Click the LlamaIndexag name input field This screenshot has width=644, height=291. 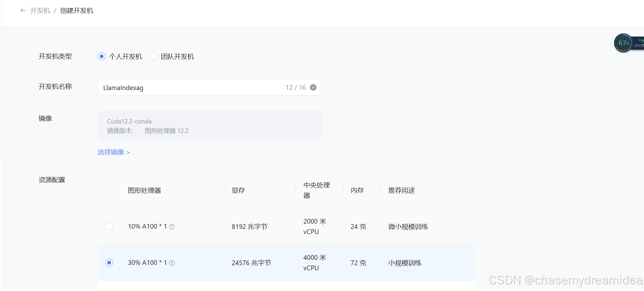(x=189, y=87)
